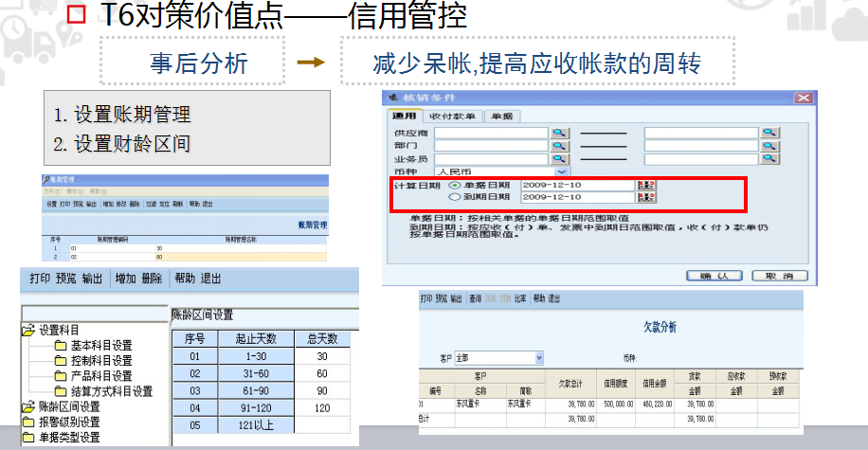Image resolution: width=868 pixels, height=450 pixels.
Task: Click the first 业务员 input field
Action: point(491,159)
